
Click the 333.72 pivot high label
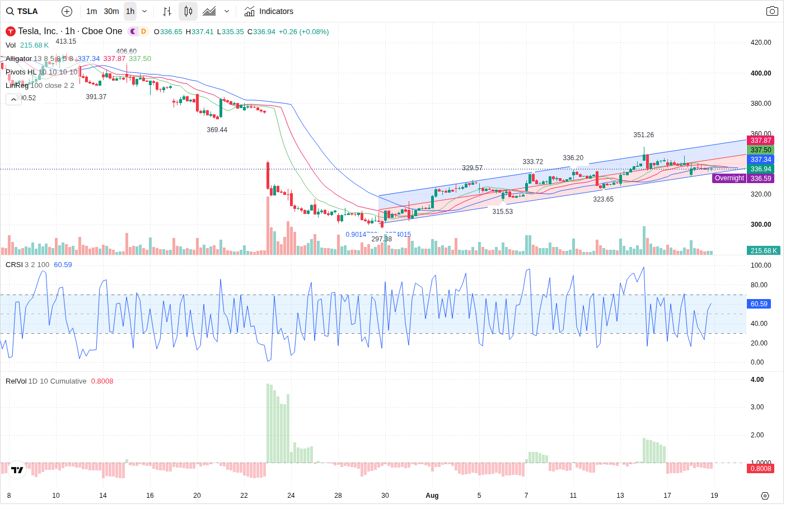click(x=533, y=162)
